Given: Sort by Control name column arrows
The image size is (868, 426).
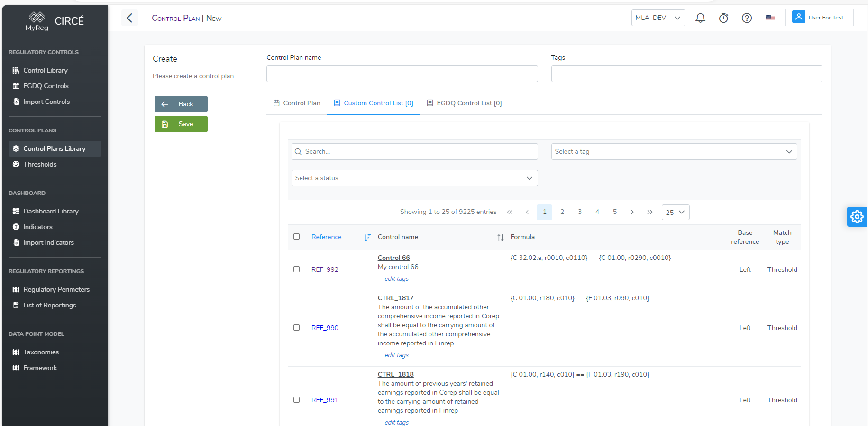Looking at the screenshot, I should point(500,237).
